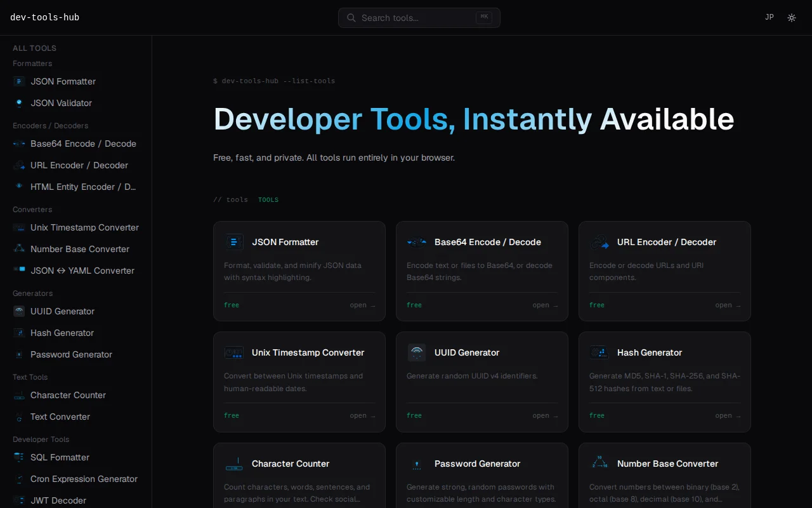Click the Hash Generator sidebar icon

tap(19, 333)
